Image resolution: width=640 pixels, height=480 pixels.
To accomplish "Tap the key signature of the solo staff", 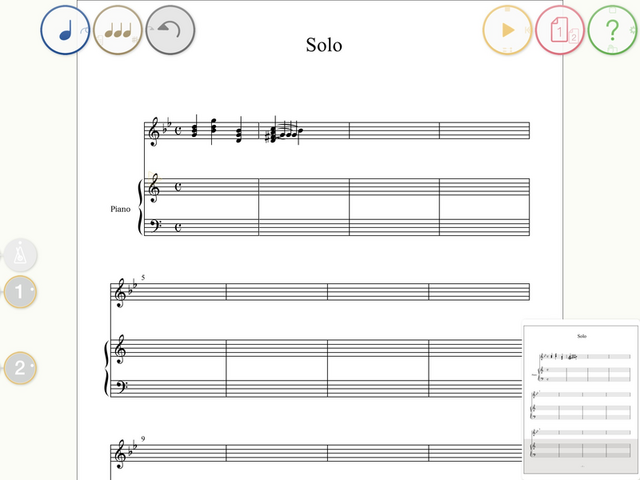I will click(167, 125).
